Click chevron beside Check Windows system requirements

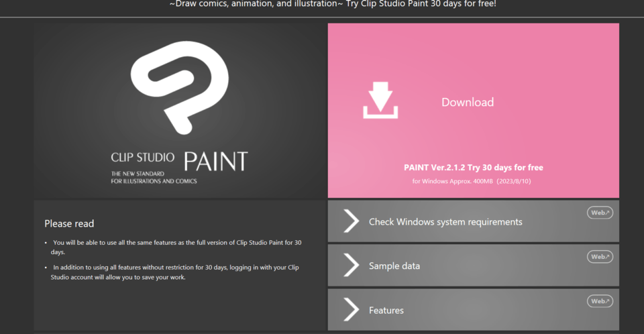click(351, 221)
